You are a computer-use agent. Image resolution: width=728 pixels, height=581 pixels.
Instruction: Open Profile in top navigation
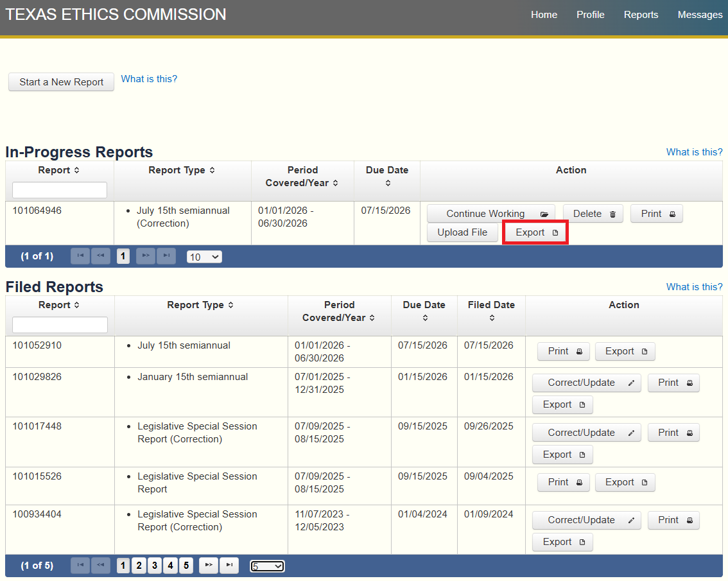pos(590,15)
